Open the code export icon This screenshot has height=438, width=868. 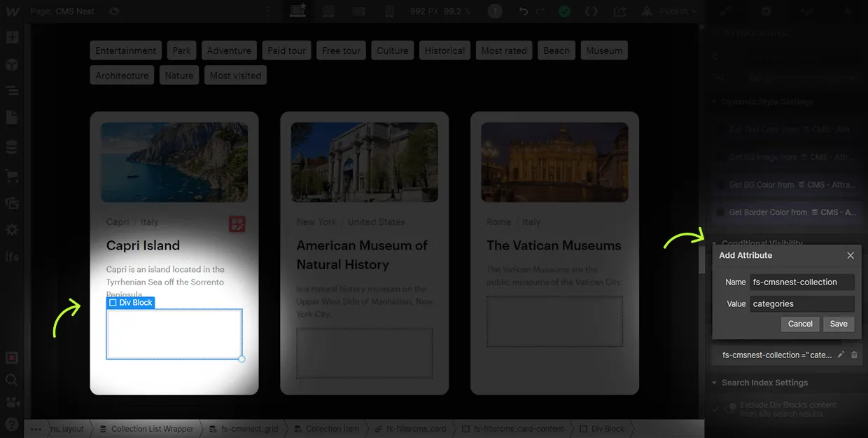(x=591, y=11)
